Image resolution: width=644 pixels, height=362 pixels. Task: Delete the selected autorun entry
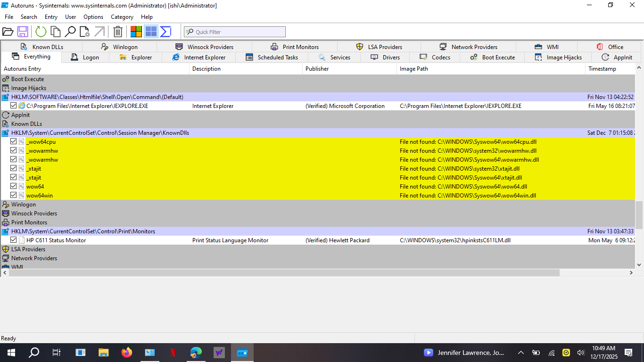(117, 32)
